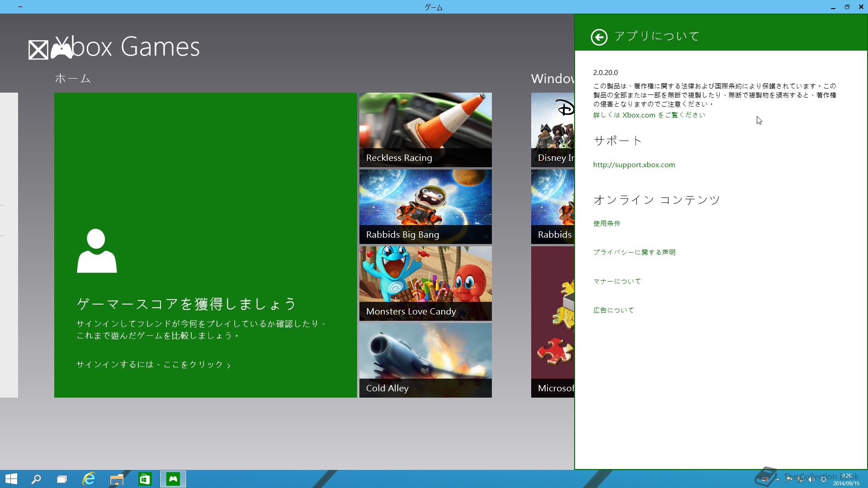Open Action Center flag icon
Screen dimensions: 868x488
point(789,479)
